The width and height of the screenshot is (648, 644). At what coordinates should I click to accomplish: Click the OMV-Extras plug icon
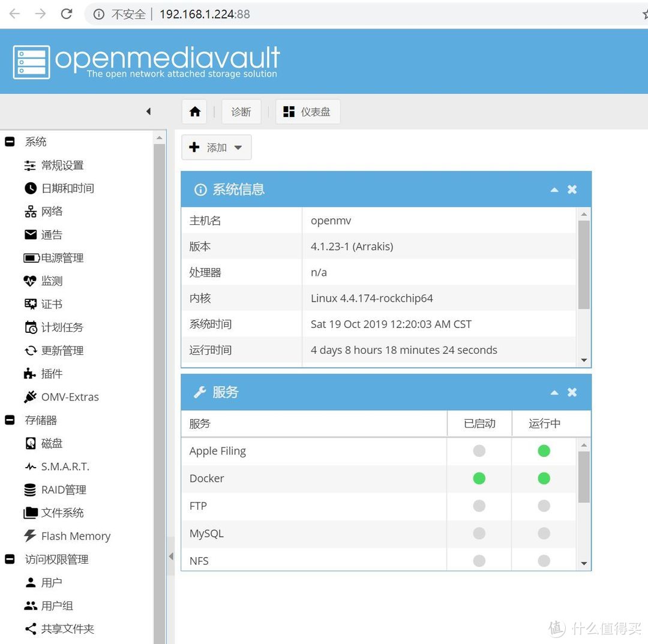[x=30, y=396]
